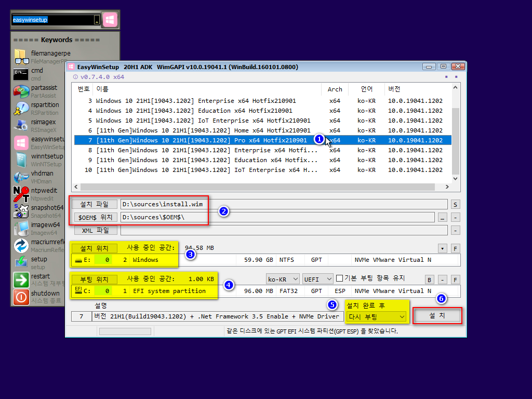Click the pink Windows logo launcher button
This screenshot has width=532, height=399.
(x=110, y=20)
